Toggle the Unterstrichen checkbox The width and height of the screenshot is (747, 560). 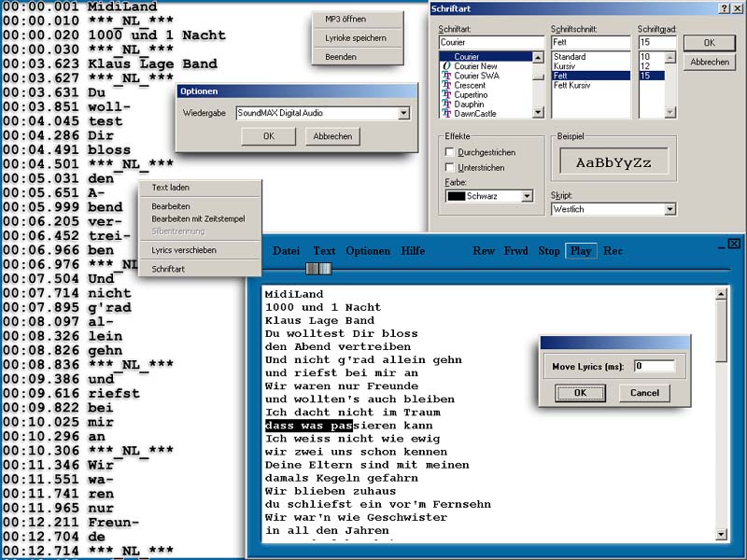coord(451,168)
